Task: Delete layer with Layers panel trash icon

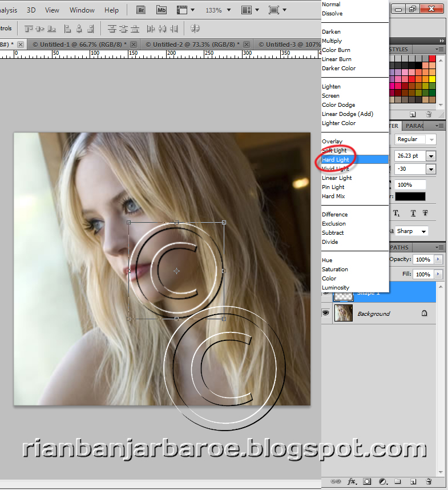Action: [429, 481]
